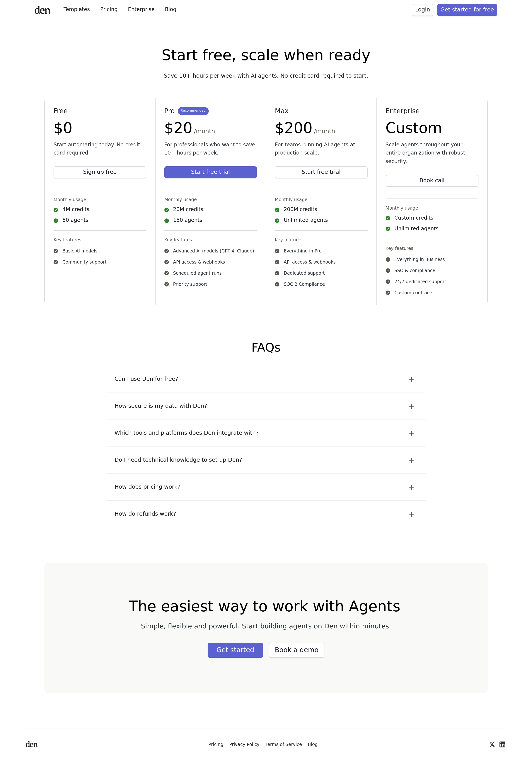Expand 'How secure is my data' FAQ
This screenshot has height=760, width=532.
click(411, 406)
